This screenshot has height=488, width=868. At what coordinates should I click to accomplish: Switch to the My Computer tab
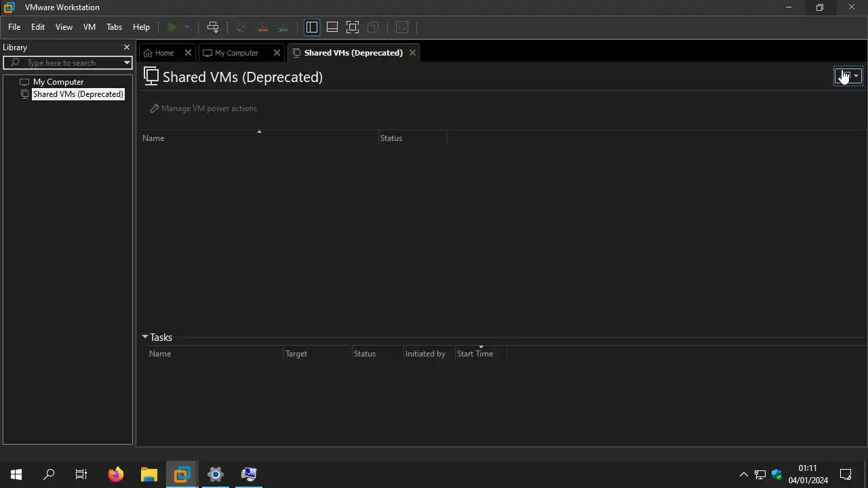click(x=237, y=53)
